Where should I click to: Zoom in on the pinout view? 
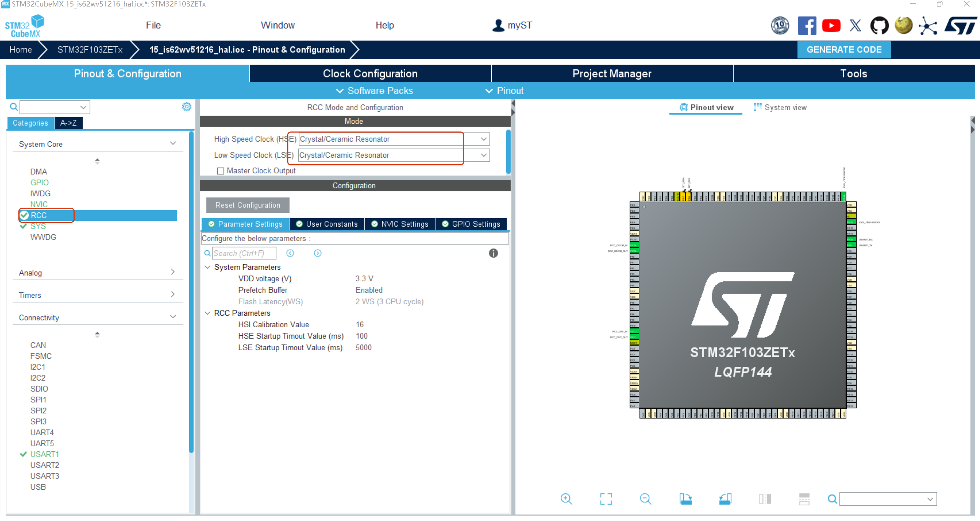[566, 499]
